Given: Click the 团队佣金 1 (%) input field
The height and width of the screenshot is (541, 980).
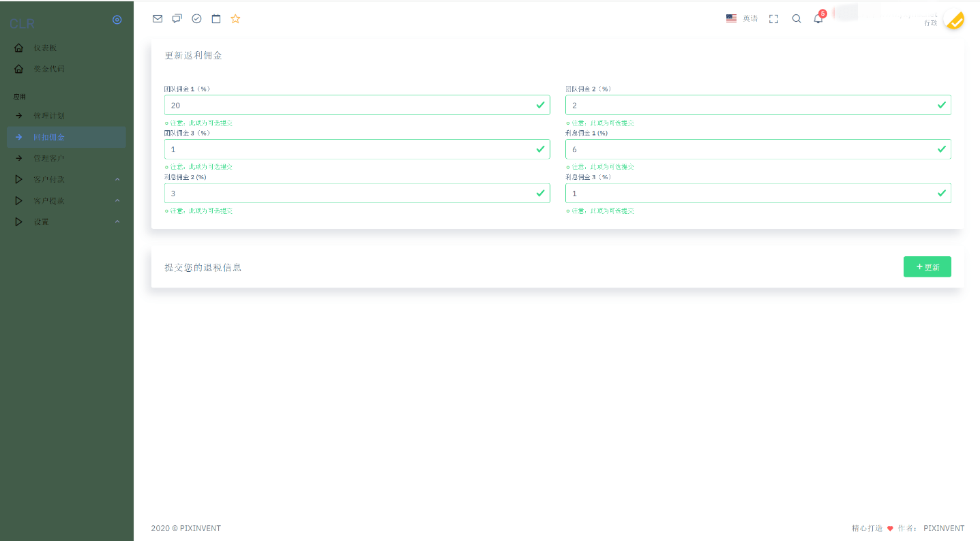Looking at the screenshot, I should (349, 105).
